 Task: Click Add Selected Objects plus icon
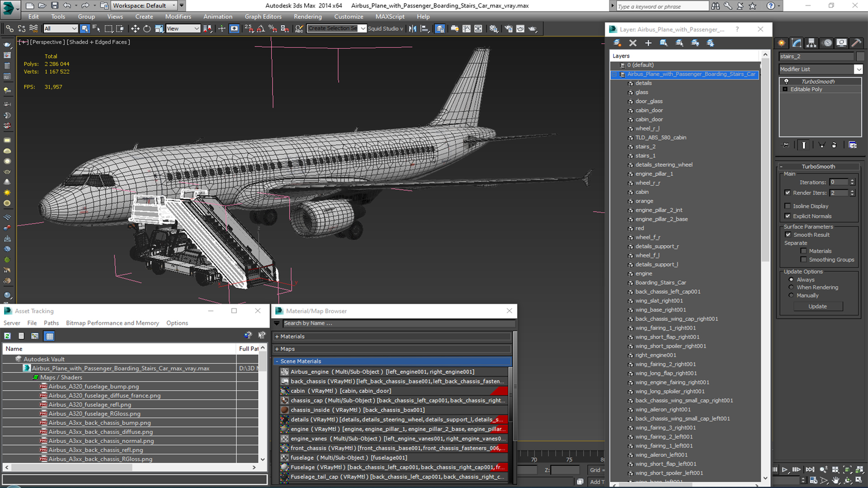pos(648,43)
